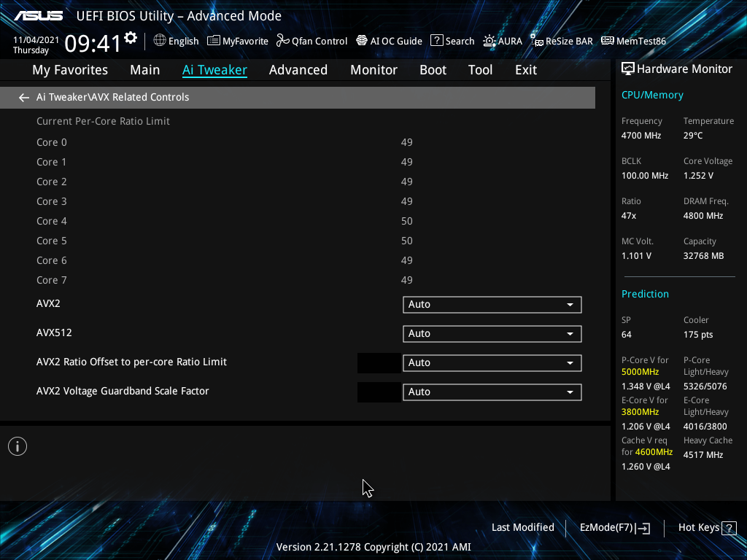Click Last Modified button
Screen dimensions: 747x560
pos(522,528)
